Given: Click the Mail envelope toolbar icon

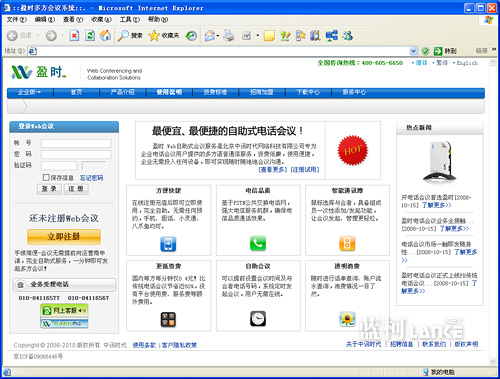Looking at the screenshot, I should (210, 35).
